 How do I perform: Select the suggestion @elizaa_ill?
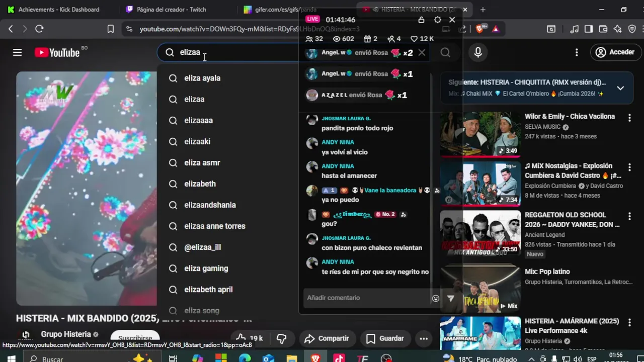228,247
